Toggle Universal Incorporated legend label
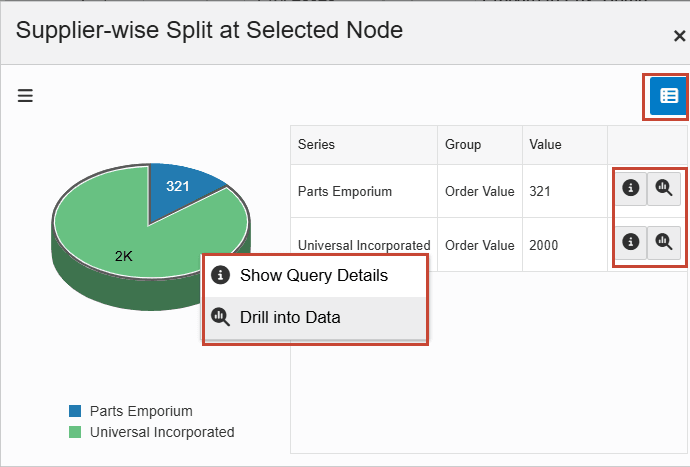The width and height of the screenshot is (690, 467). pos(162,433)
